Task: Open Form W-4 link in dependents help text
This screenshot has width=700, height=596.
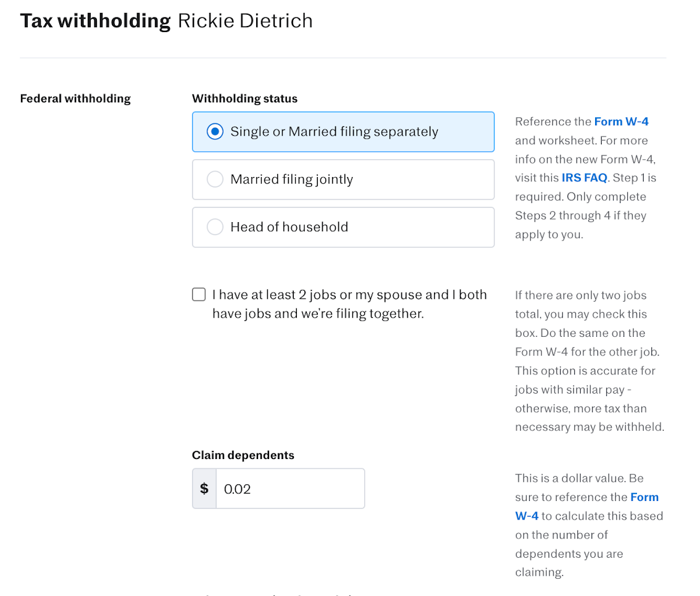Action: coord(644,497)
